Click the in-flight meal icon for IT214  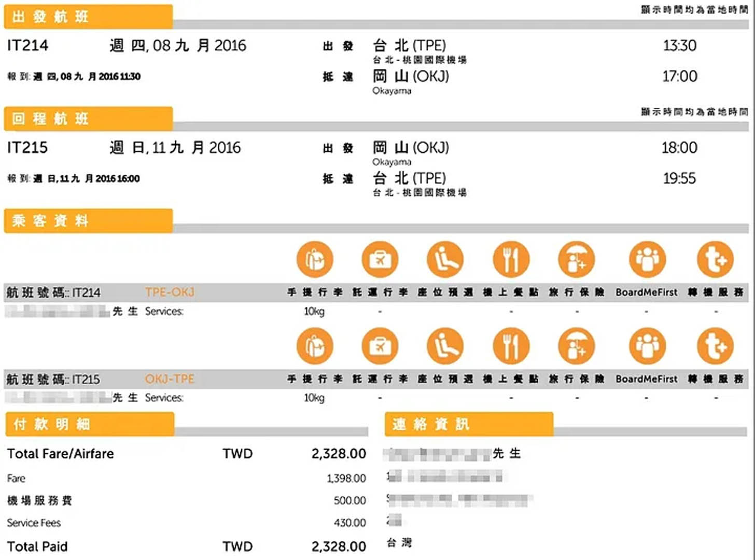pos(511,259)
